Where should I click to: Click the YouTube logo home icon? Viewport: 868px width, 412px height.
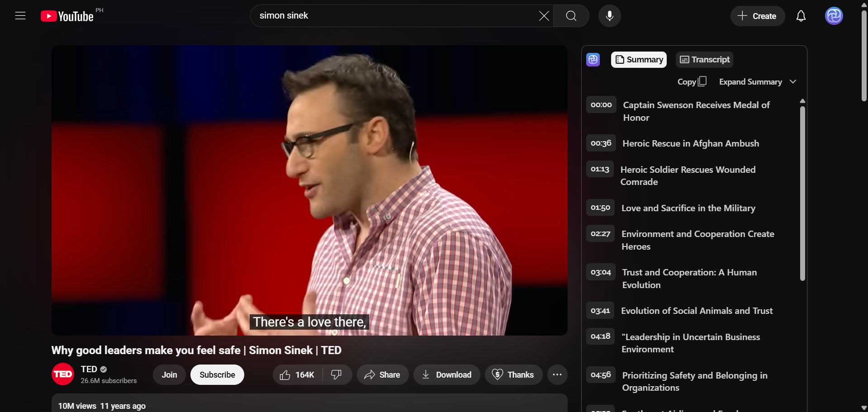[67, 16]
